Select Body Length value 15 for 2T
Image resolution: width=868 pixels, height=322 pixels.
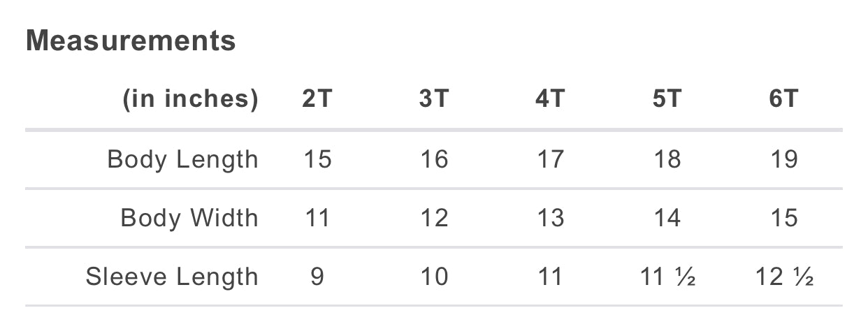tap(317, 159)
